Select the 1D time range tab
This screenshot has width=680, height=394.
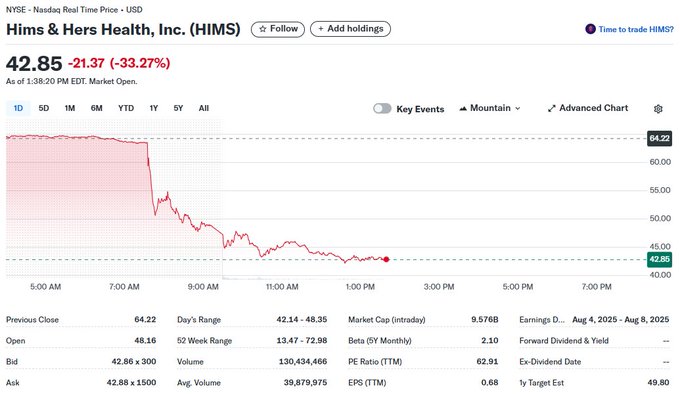click(18, 108)
